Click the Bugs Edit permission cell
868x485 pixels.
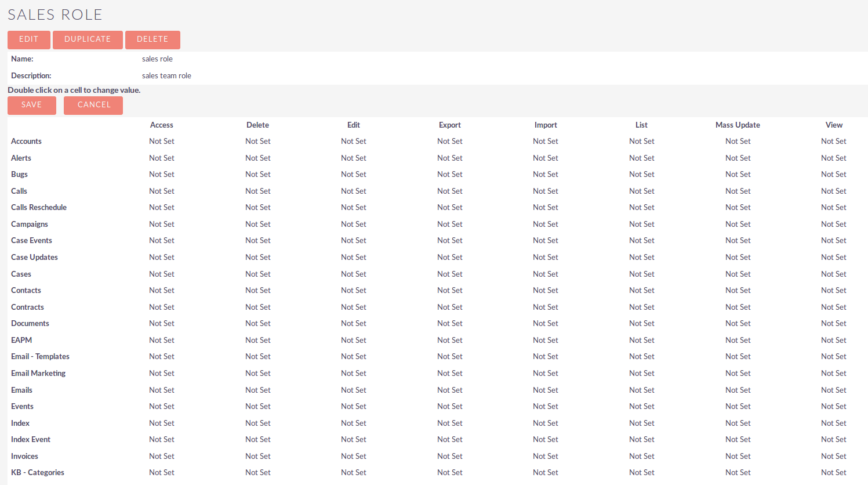click(353, 175)
